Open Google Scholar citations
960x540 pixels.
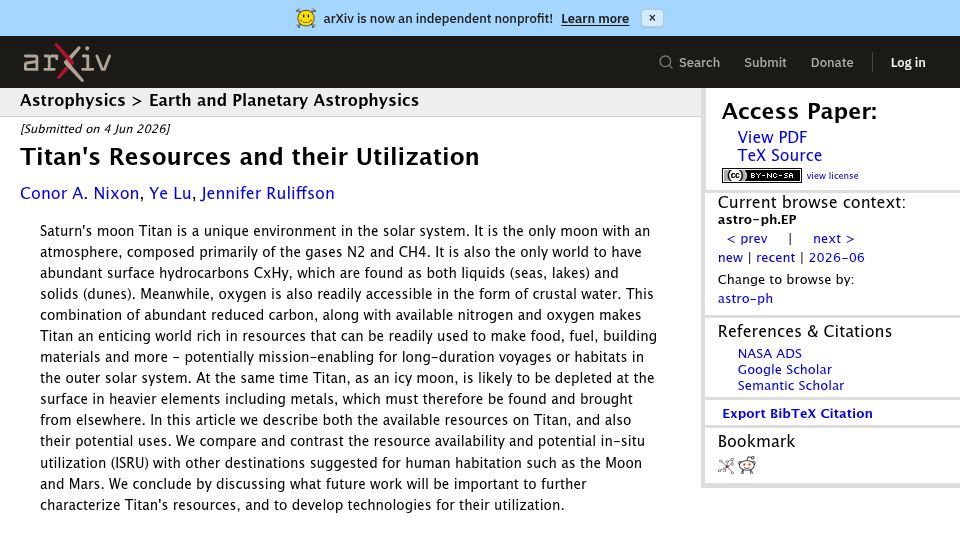pyautogui.click(x=784, y=369)
